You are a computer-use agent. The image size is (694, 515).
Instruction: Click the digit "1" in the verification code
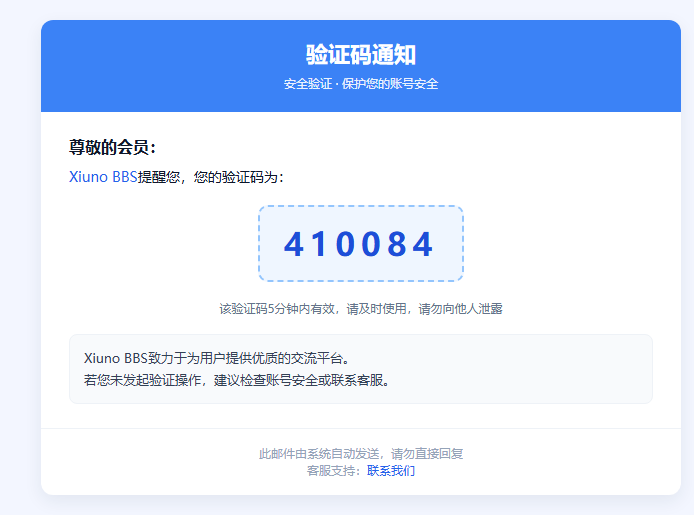[321, 244]
